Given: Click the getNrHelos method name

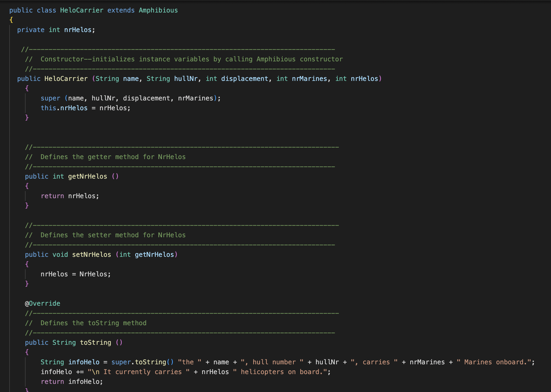Looking at the screenshot, I should click(x=87, y=176).
